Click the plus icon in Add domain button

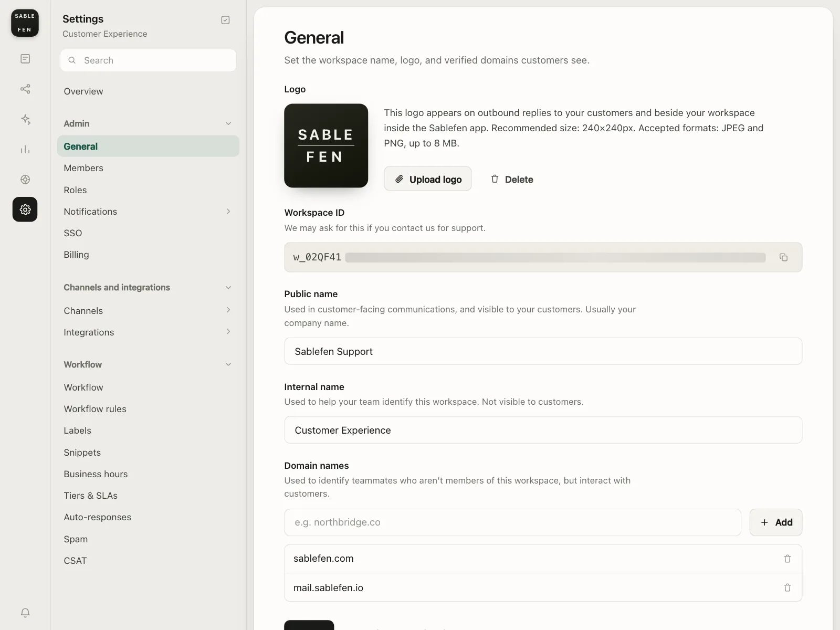(x=764, y=522)
